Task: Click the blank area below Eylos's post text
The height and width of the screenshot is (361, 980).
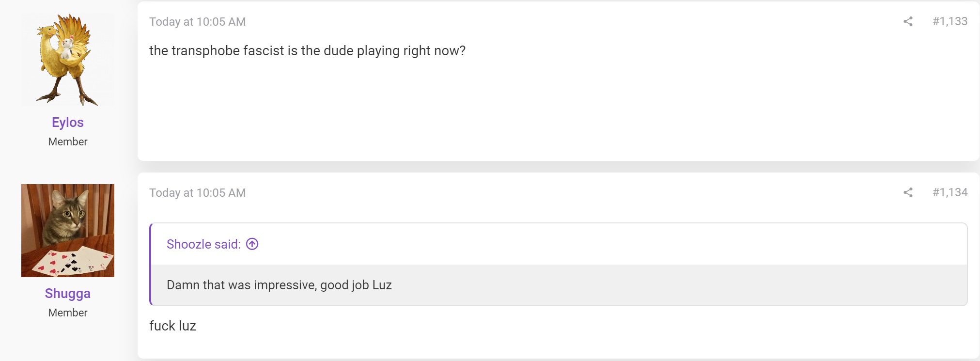Action: (x=558, y=110)
